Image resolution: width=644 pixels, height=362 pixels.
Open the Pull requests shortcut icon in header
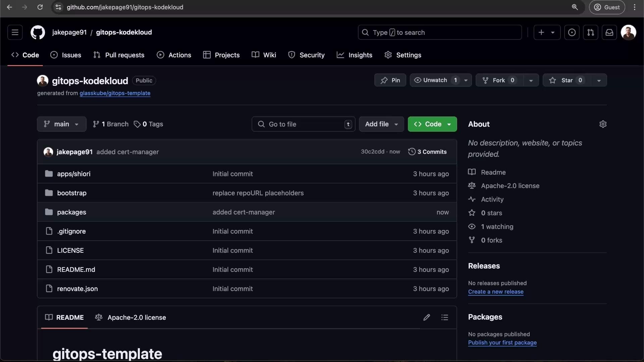click(591, 33)
